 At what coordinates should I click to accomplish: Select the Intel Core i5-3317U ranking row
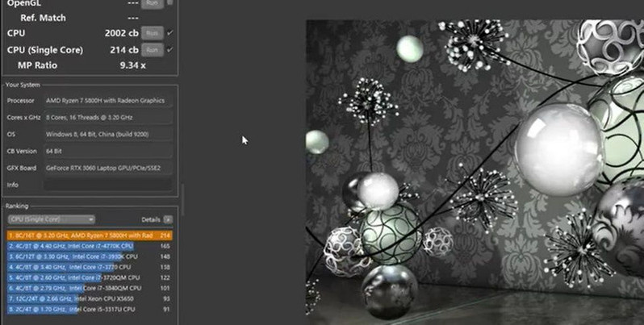point(89,308)
